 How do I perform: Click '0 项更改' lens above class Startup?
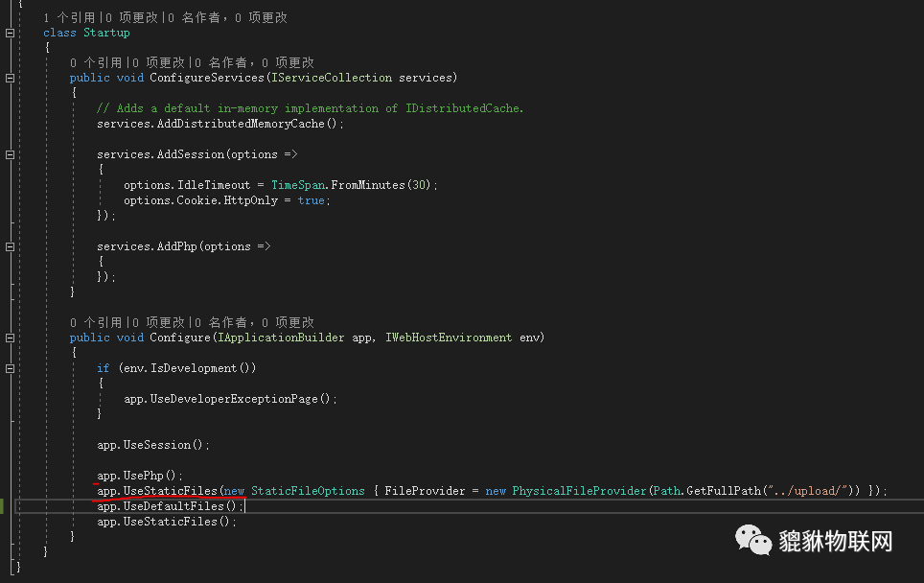[132, 17]
